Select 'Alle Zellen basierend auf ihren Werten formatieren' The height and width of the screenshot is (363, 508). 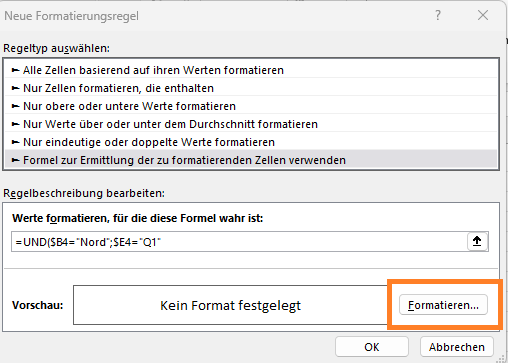coord(251,70)
